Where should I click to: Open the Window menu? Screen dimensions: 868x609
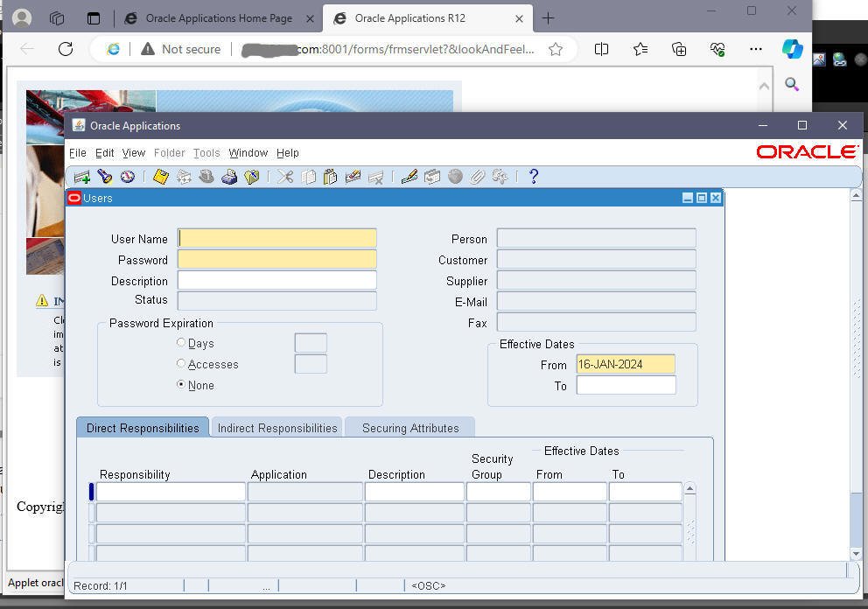click(x=248, y=153)
